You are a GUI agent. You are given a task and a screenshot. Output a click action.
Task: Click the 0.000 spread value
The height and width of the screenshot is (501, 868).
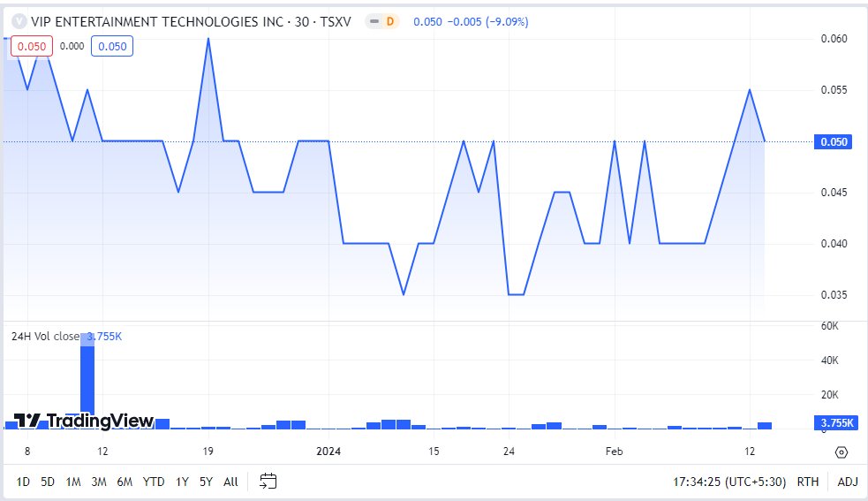(72, 47)
